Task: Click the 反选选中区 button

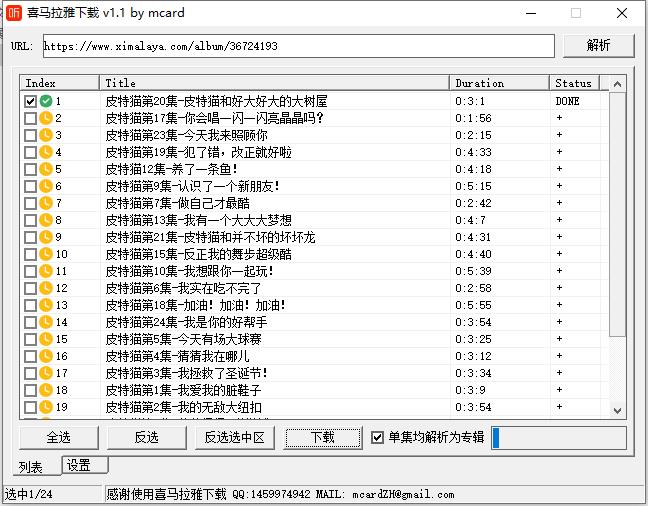Action: (234, 437)
